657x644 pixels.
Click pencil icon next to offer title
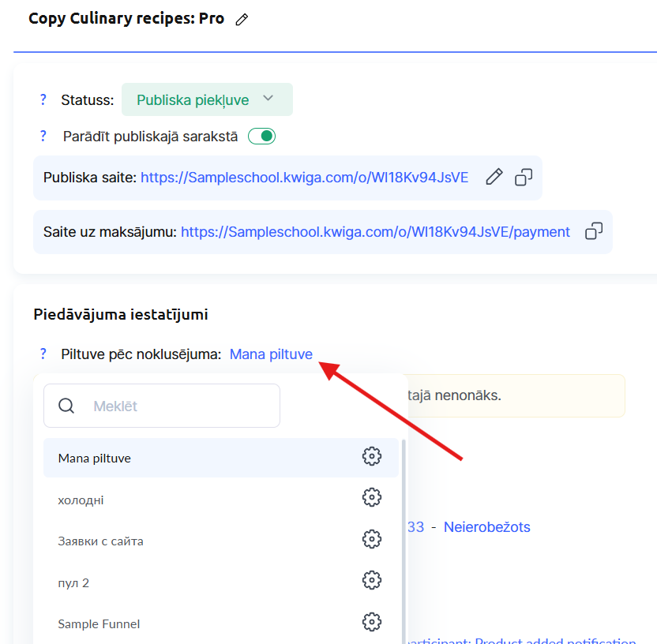242,20
